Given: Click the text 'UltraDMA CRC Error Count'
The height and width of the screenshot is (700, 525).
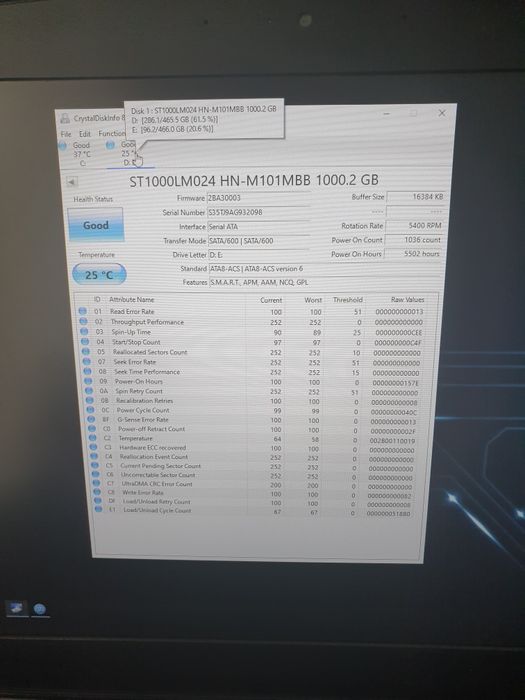Looking at the screenshot, I should click(157, 483).
